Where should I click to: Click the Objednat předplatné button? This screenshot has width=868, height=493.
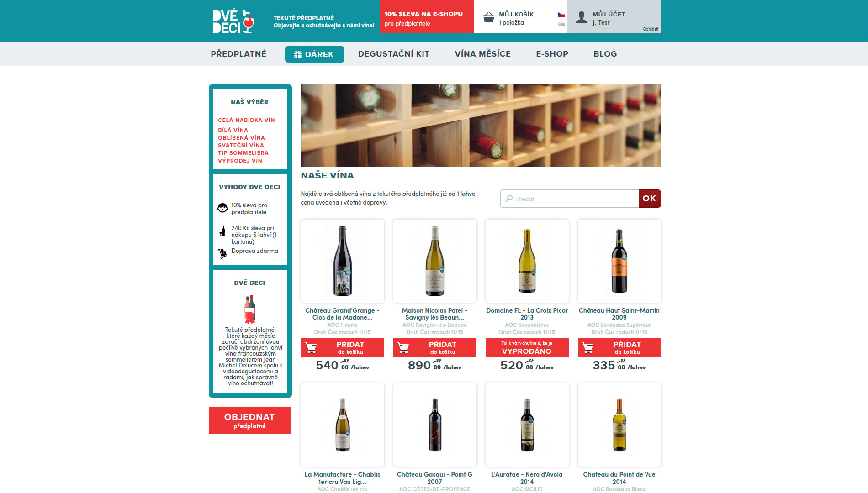[x=250, y=420]
